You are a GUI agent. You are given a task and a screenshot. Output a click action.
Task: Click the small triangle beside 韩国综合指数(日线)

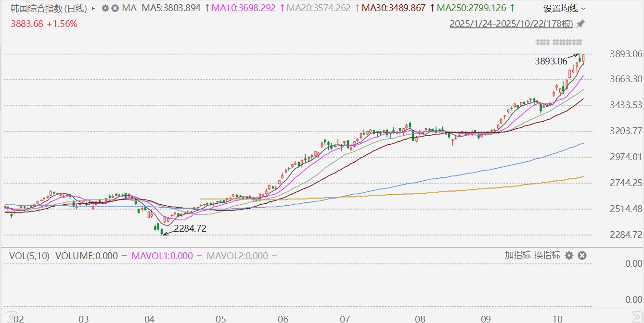tap(93, 8)
